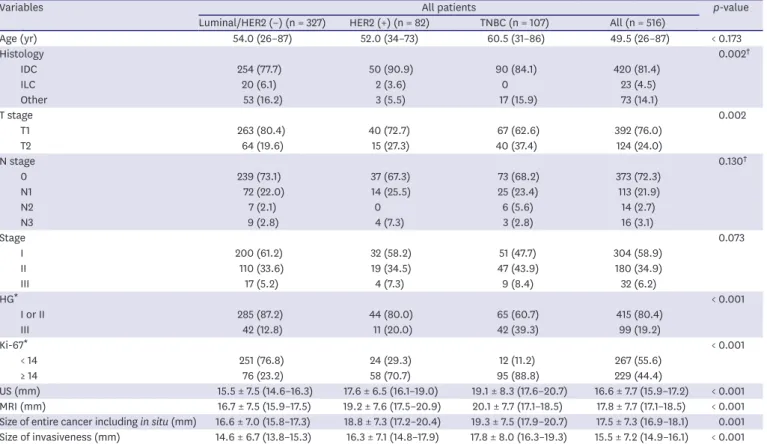Click the 'Variables' column header
This screenshot has width=767, height=444.
[22, 7]
